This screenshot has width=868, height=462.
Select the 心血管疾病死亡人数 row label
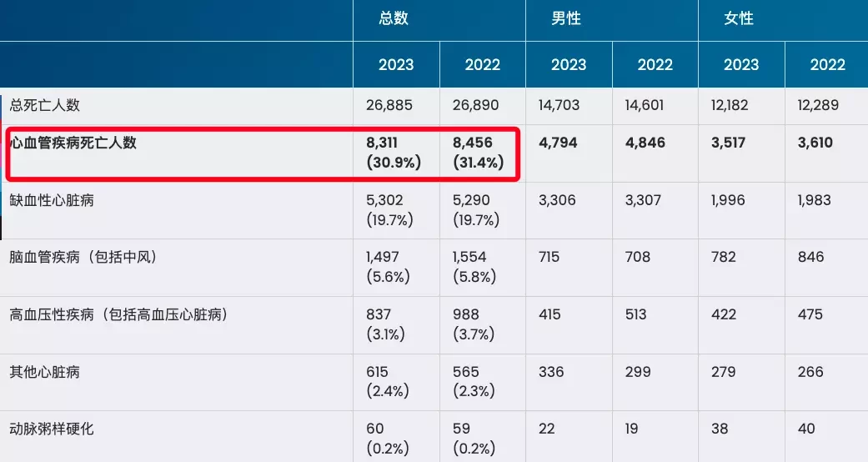[73, 143]
